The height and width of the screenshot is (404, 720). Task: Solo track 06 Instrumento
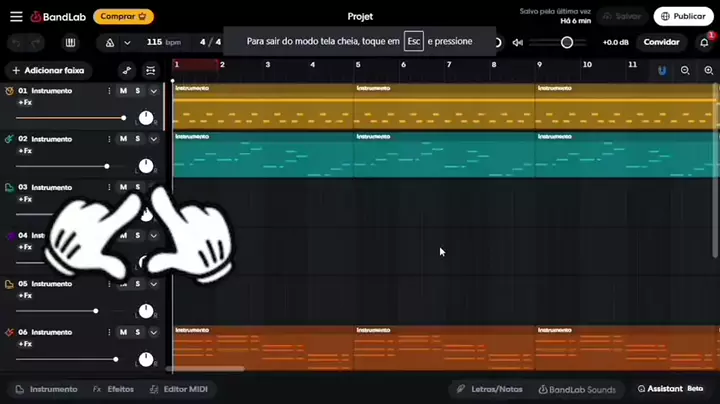137,332
